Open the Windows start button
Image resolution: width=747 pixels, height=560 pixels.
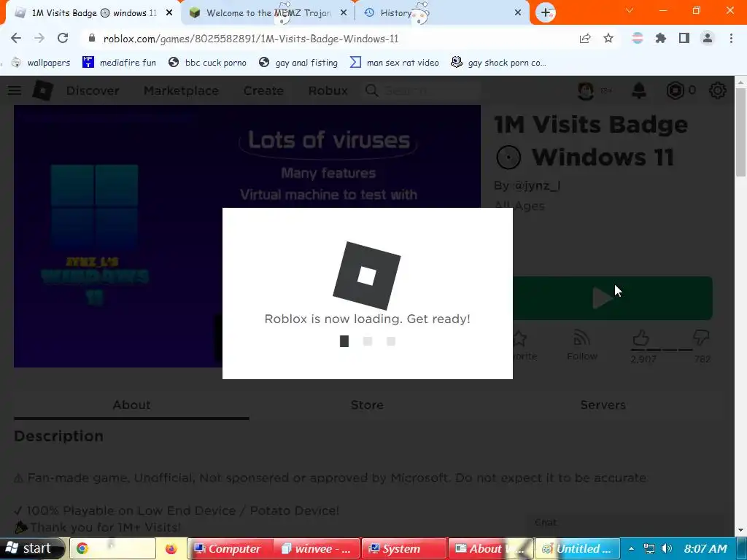click(x=31, y=548)
